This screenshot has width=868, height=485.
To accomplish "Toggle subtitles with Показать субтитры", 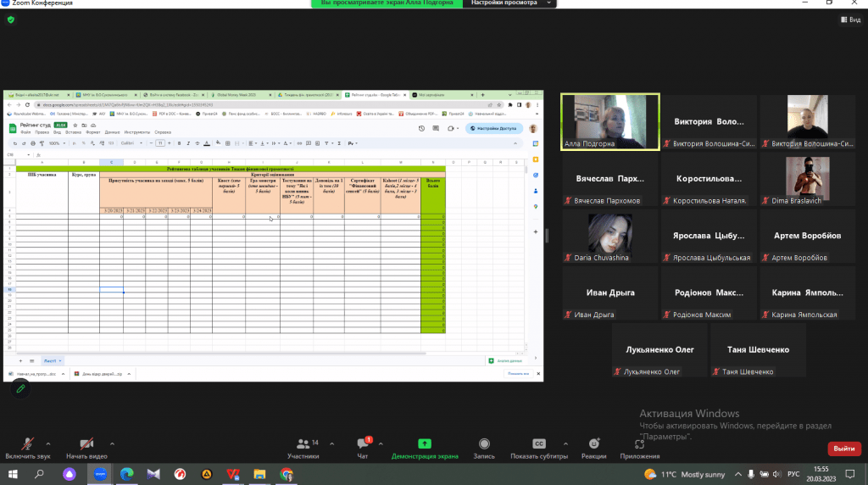I will pos(539,444).
